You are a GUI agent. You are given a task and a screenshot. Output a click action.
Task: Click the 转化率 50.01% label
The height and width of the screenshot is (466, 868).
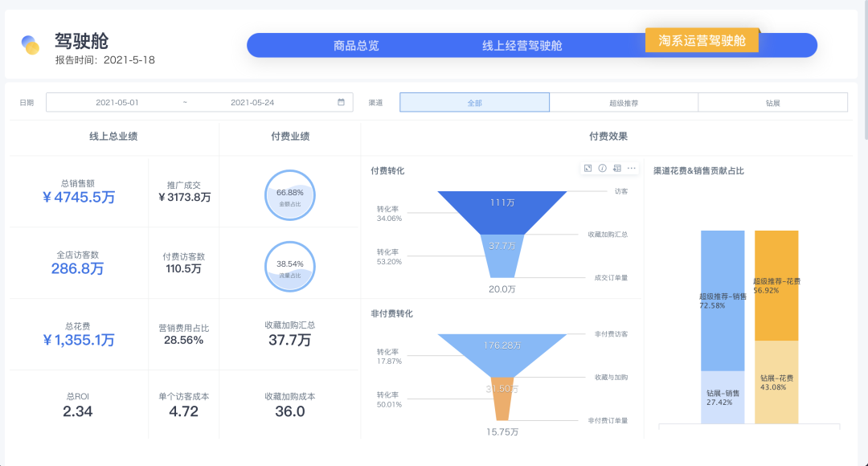(389, 399)
